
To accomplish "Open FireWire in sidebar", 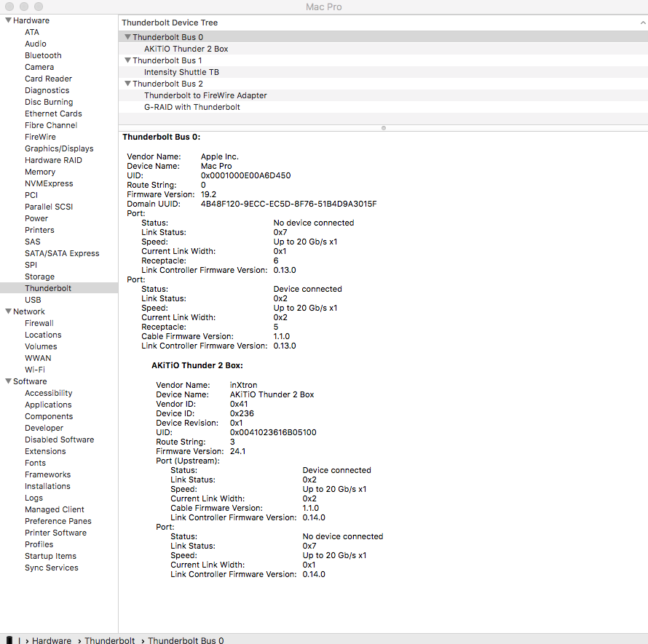I will tap(40, 137).
